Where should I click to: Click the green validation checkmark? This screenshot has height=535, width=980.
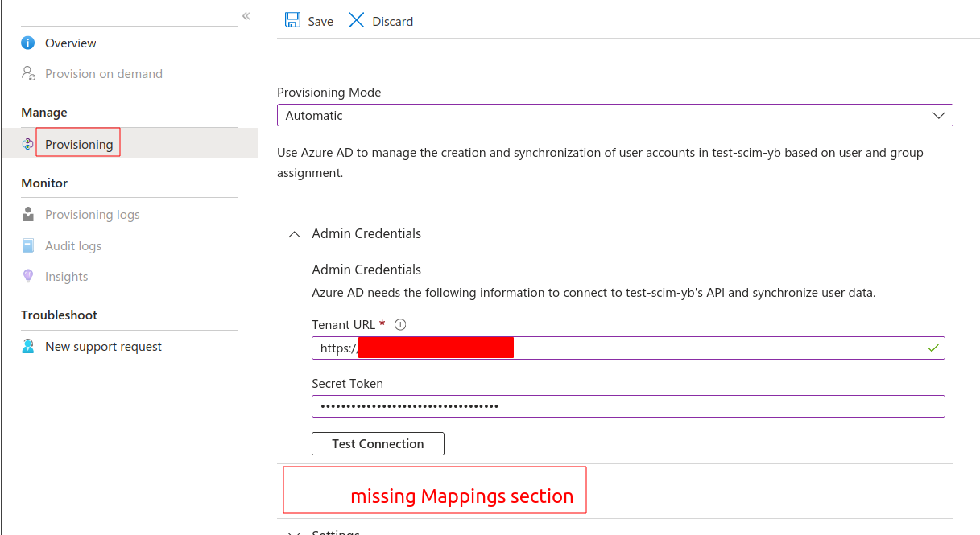point(932,348)
